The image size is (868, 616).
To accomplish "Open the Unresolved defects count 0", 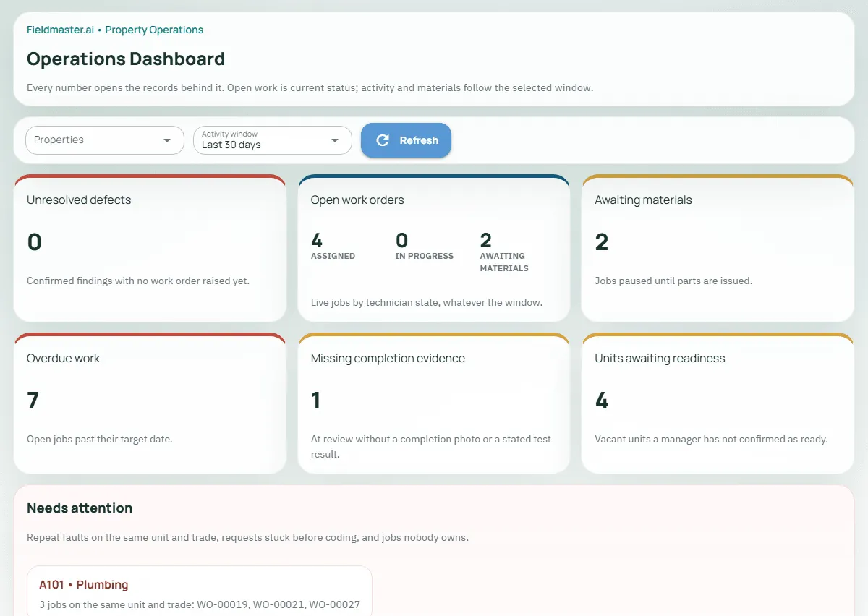I will tap(34, 242).
